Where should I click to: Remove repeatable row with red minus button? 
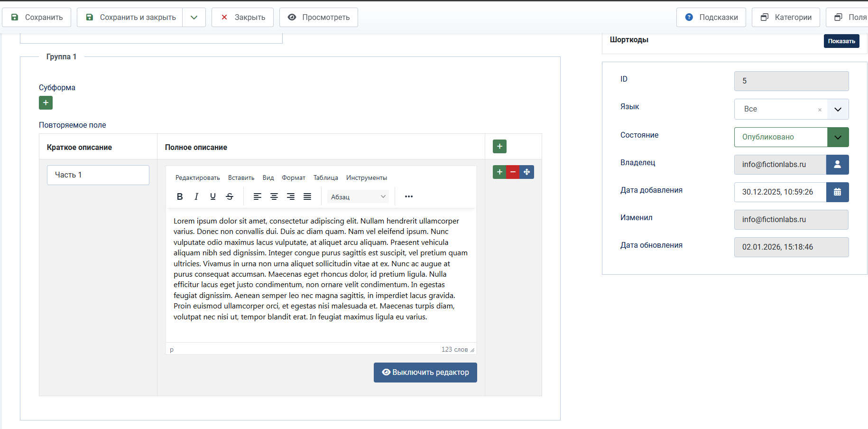(x=513, y=172)
